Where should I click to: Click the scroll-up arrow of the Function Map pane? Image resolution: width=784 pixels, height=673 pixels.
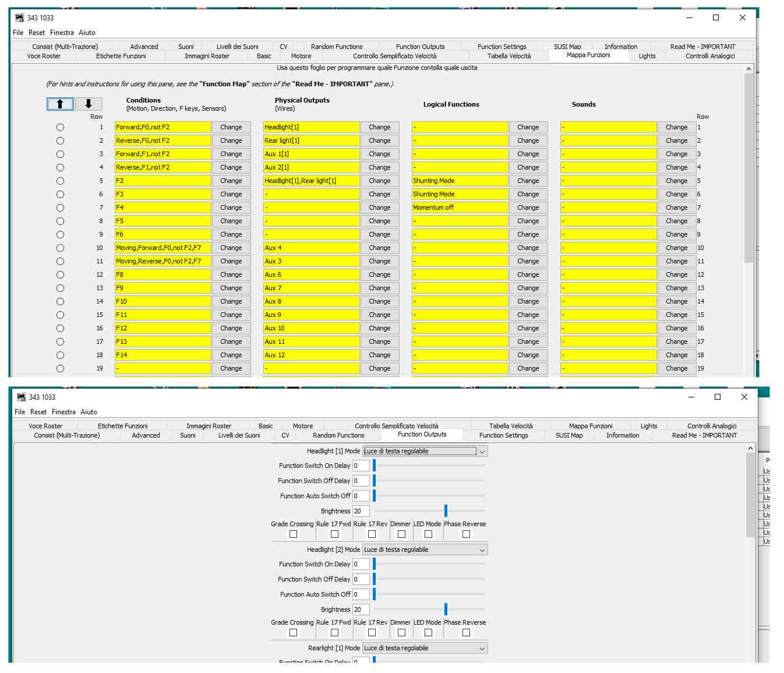748,69
